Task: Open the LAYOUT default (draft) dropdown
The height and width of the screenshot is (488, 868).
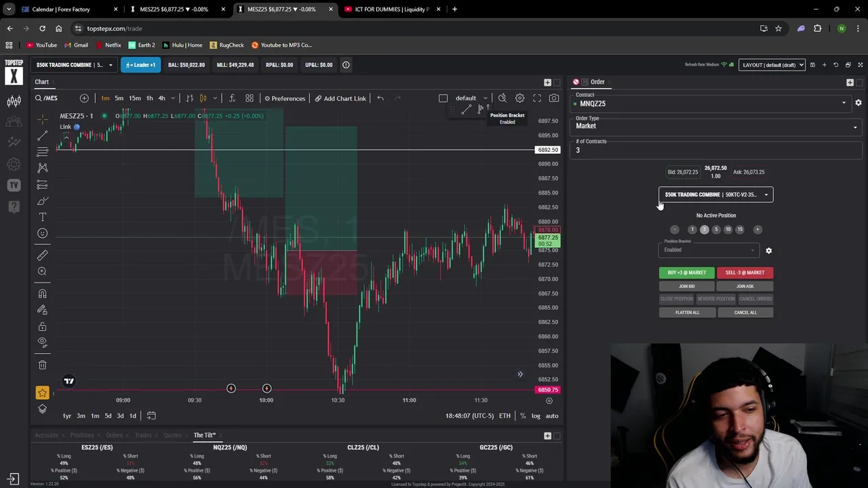Action: click(x=772, y=65)
